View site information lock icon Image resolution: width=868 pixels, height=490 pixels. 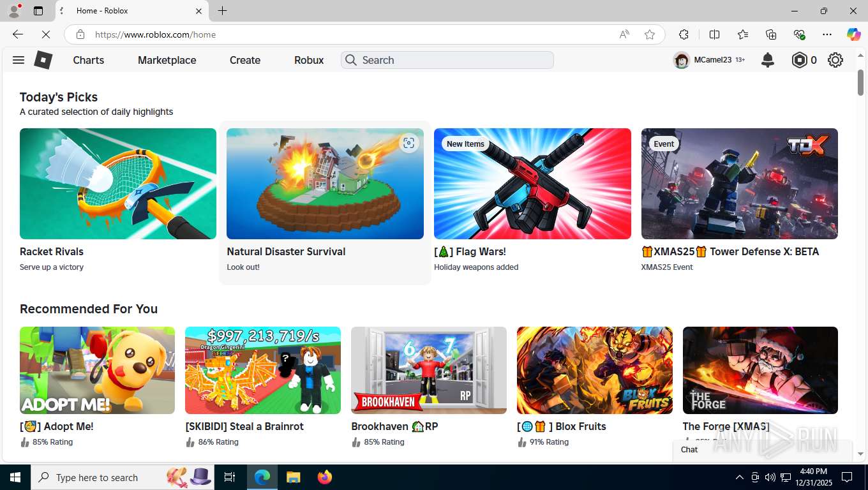click(x=80, y=34)
